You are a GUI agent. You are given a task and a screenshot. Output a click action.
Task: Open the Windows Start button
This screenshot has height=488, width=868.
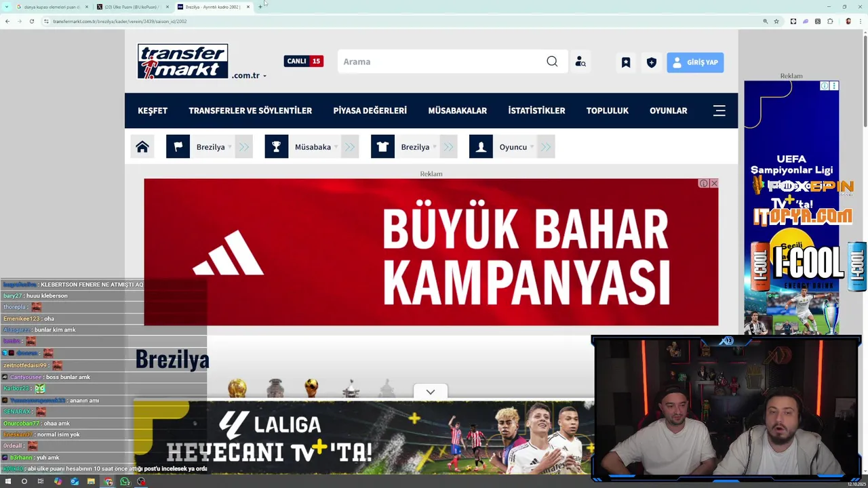8,482
